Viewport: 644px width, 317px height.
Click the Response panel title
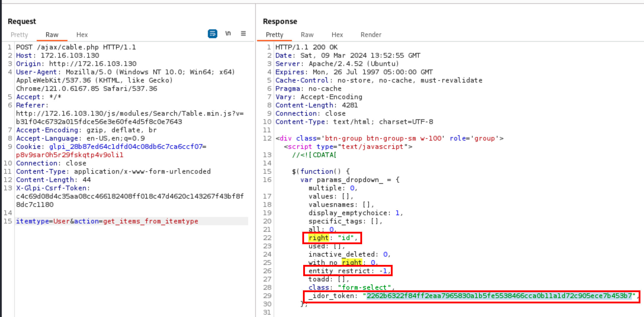click(280, 21)
